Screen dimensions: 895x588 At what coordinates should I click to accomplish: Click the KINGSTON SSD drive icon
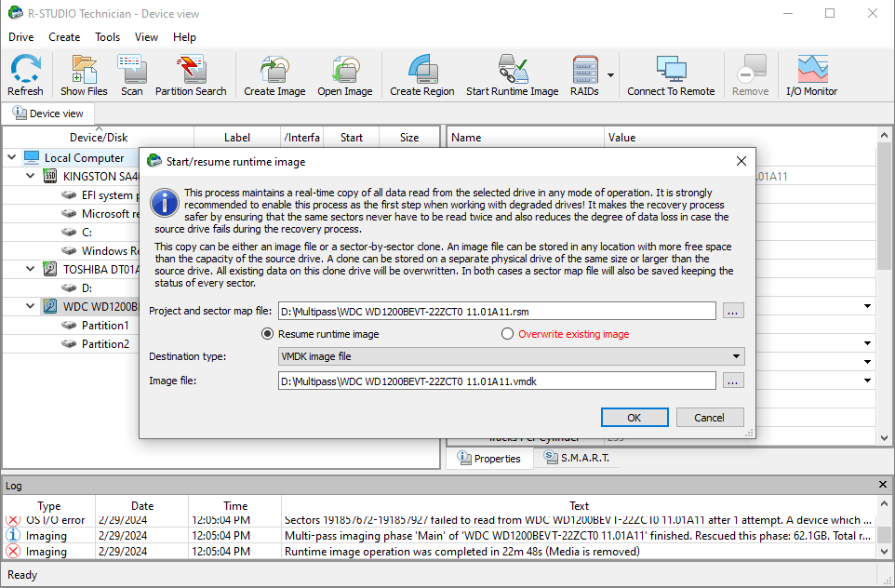click(50, 177)
